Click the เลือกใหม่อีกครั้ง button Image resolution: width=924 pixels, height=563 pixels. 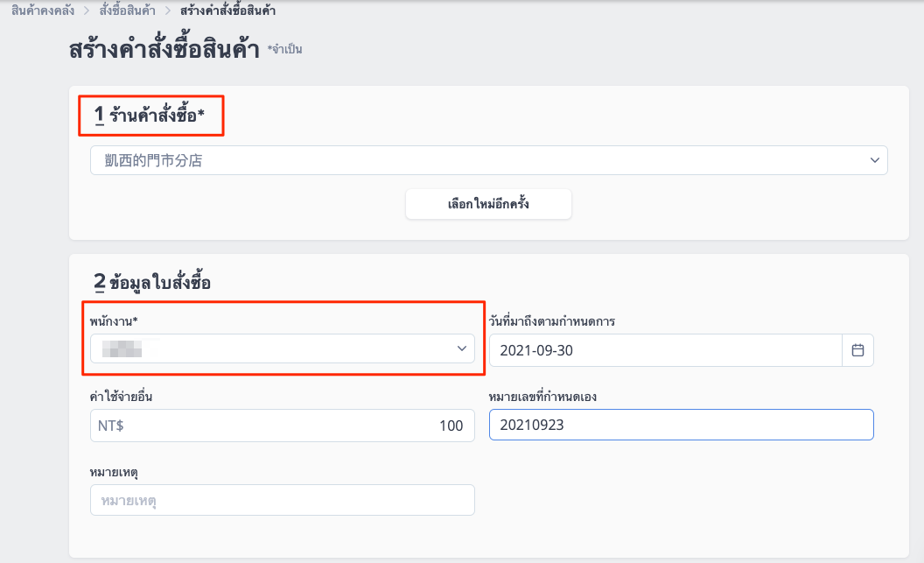pyautogui.click(x=488, y=204)
